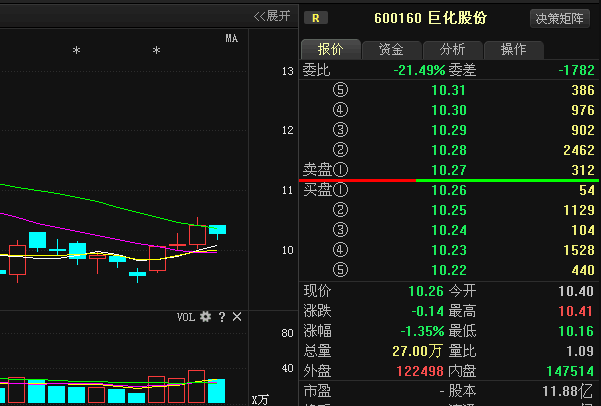The image size is (601, 406).
Task: Select sell level 5 price 10.31
Action: [449, 90]
